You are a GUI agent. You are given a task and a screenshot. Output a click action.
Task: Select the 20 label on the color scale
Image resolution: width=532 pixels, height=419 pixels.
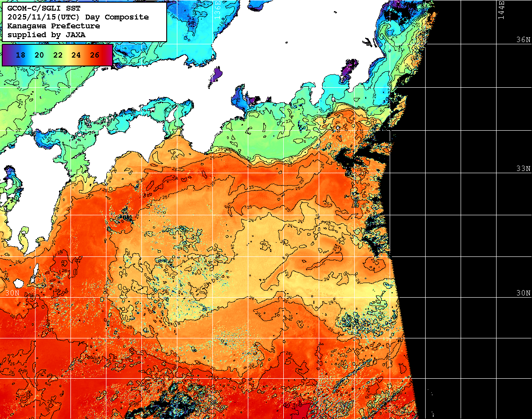tap(39, 55)
